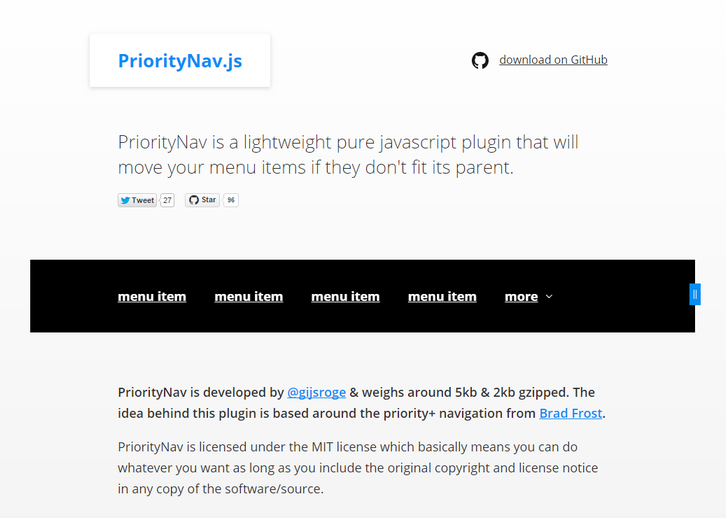Open the tweet count bubble showing 27

167,200
